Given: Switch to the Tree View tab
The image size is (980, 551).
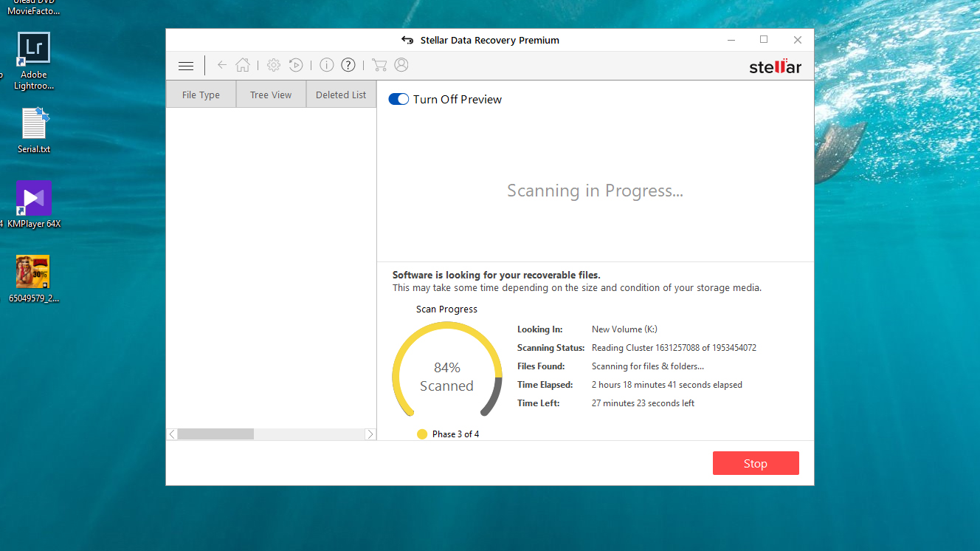Looking at the screenshot, I should (271, 95).
